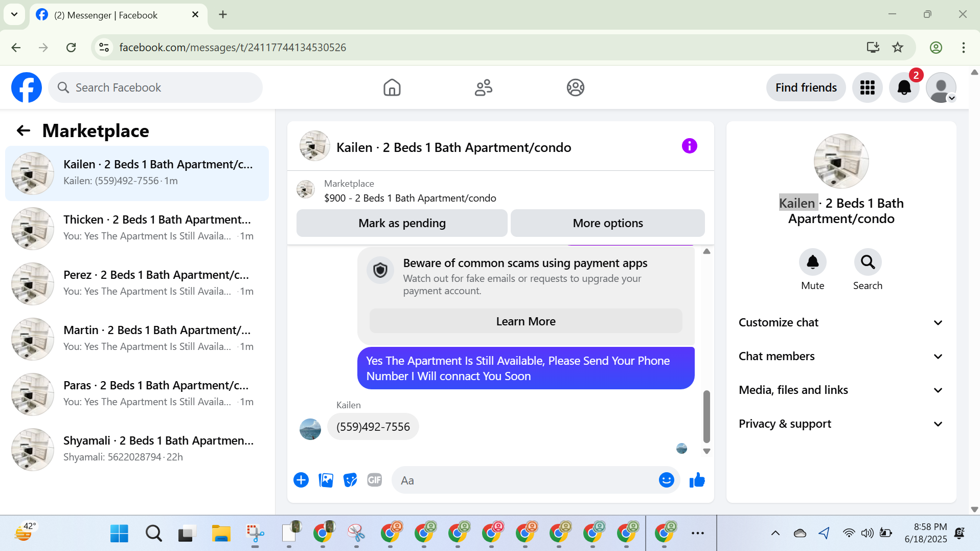Screen dimensions: 980x551
Task: Click the chat scrollbar up arrow
Action: [706, 251]
